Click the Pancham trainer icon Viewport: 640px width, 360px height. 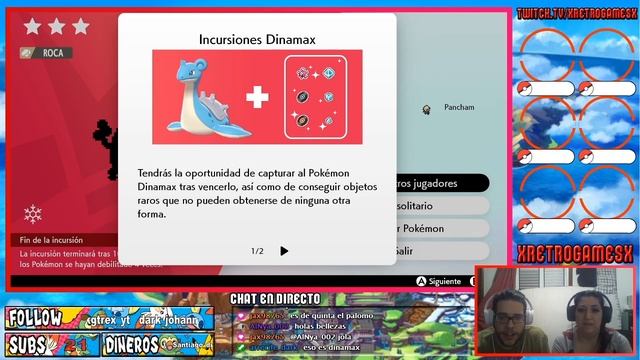(x=427, y=109)
